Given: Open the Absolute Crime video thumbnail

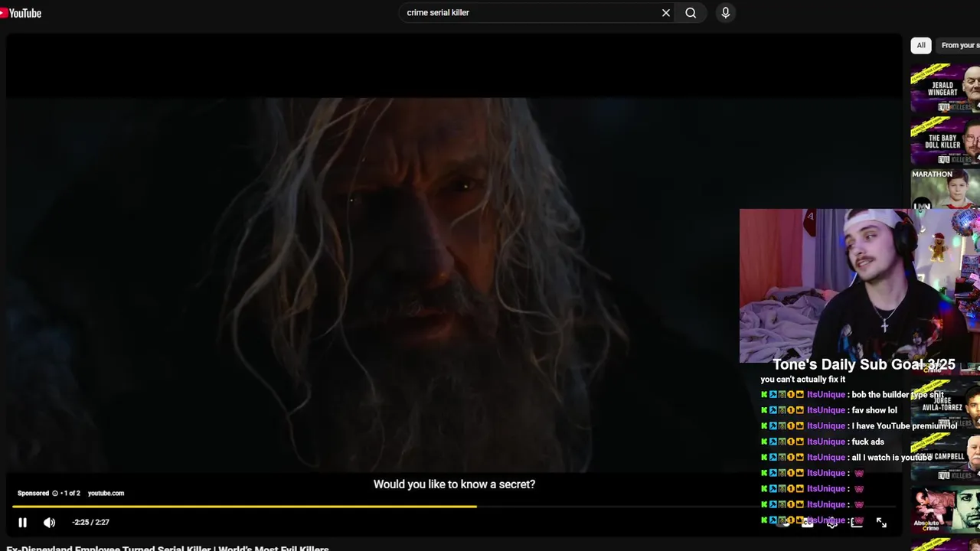Looking at the screenshot, I should pos(945,510).
